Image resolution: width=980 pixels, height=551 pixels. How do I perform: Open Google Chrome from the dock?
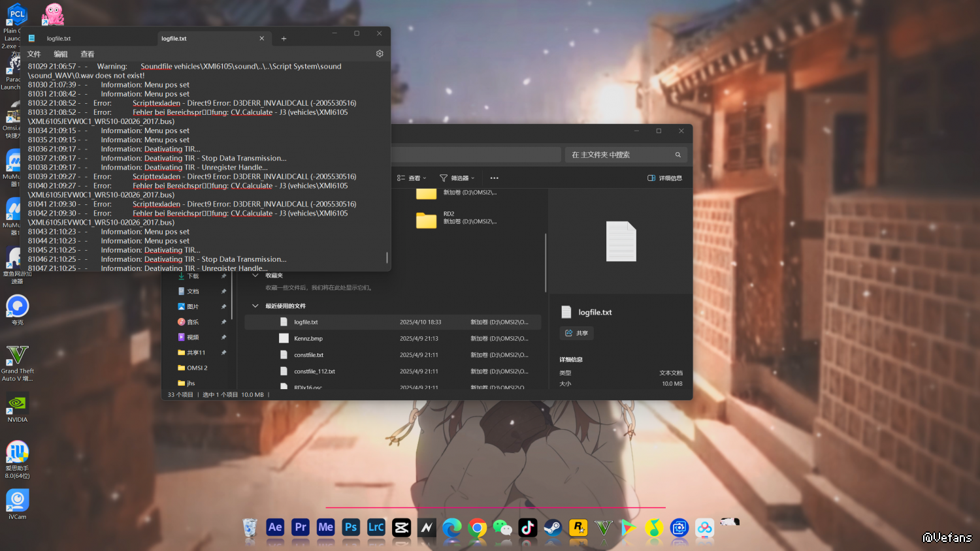(x=477, y=527)
